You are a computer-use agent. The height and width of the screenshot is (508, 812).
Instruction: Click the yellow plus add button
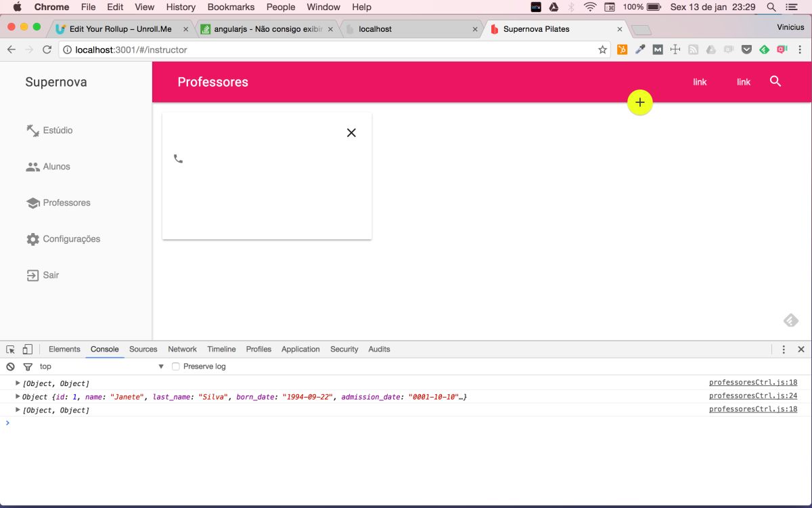click(x=640, y=102)
